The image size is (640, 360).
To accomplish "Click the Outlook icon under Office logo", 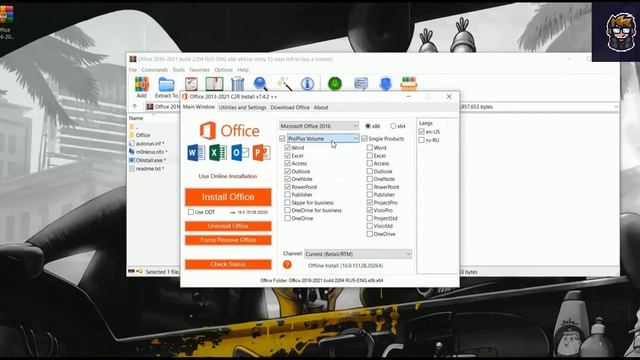I will click(240, 153).
